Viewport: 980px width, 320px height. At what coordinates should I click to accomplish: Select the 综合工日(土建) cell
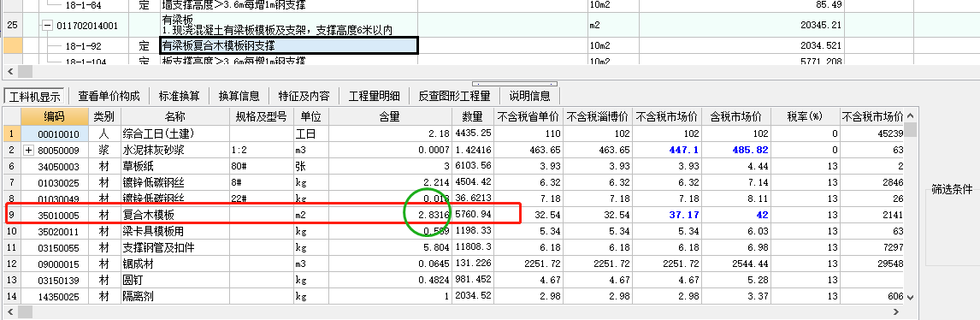pyautogui.click(x=175, y=133)
